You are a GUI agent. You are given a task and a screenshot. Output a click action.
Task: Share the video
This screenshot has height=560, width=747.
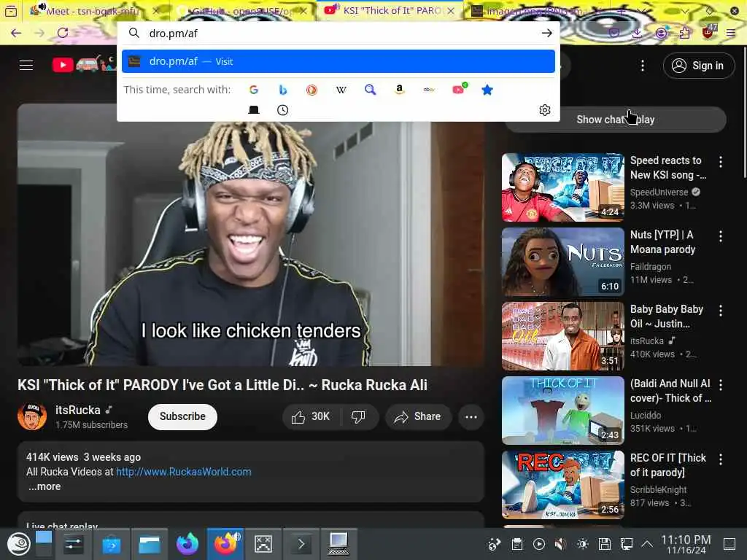tap(418, 416)
